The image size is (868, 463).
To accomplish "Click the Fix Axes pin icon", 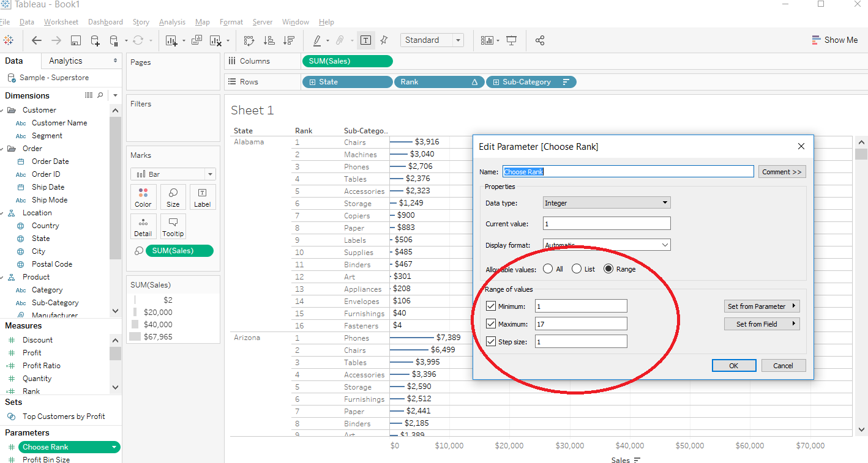I will coord(384,40).
